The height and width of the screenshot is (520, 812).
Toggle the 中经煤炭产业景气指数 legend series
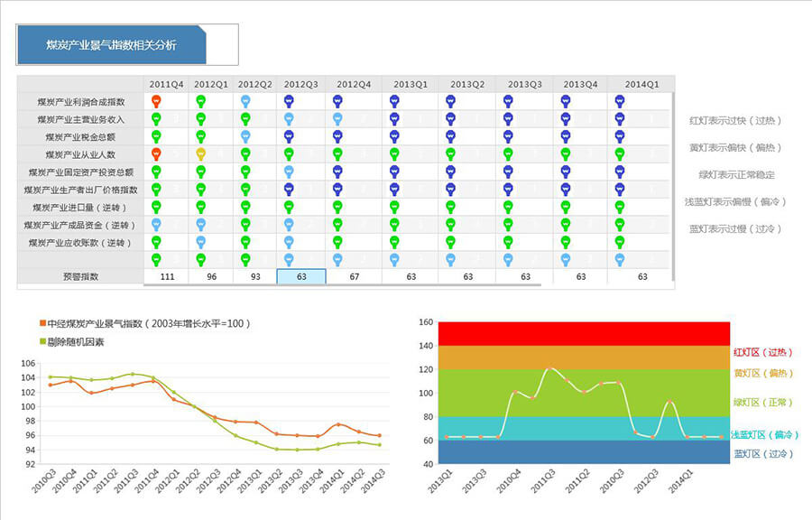144,323
